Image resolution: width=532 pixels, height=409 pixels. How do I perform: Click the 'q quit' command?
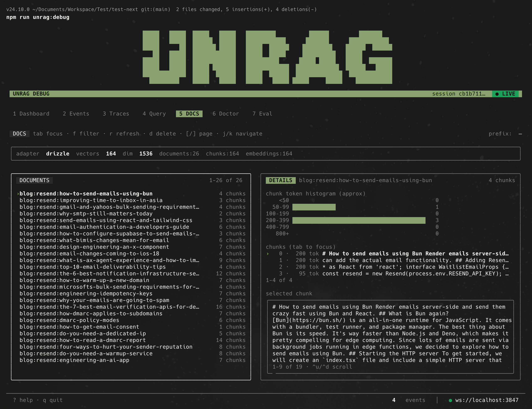pyautogui.click(x=52, y=400)
